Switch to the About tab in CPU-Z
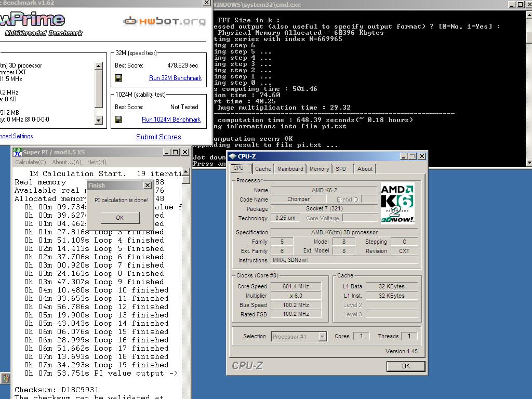This screenshot has width=532, height=399. click(x=365, y=169)
